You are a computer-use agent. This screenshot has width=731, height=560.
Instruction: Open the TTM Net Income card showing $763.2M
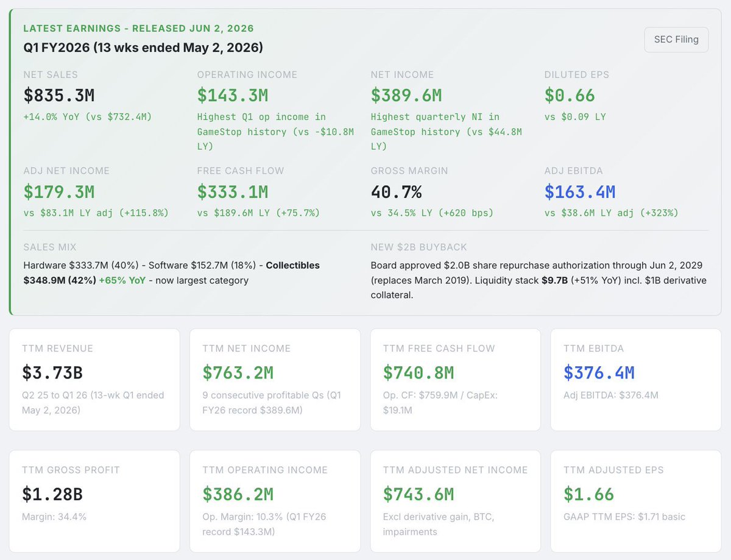[275, 380]
